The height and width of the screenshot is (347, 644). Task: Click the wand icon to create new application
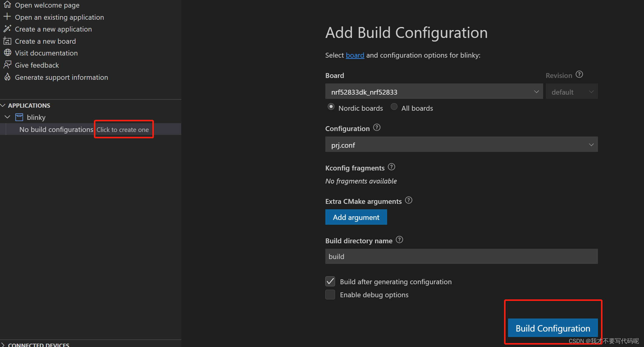click(x=7, y=29)
